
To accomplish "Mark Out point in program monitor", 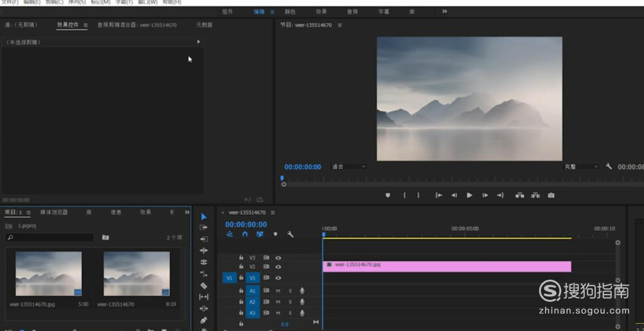I will (x=419, y=196).
